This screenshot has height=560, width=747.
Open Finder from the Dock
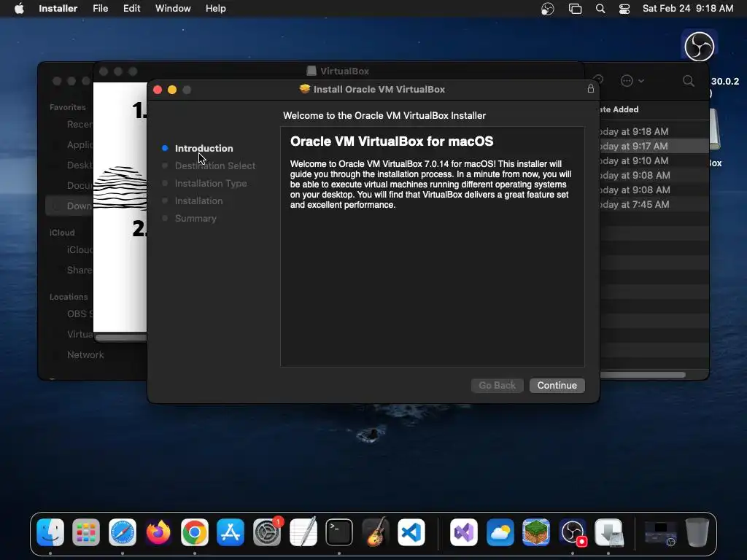click(50, 532)
